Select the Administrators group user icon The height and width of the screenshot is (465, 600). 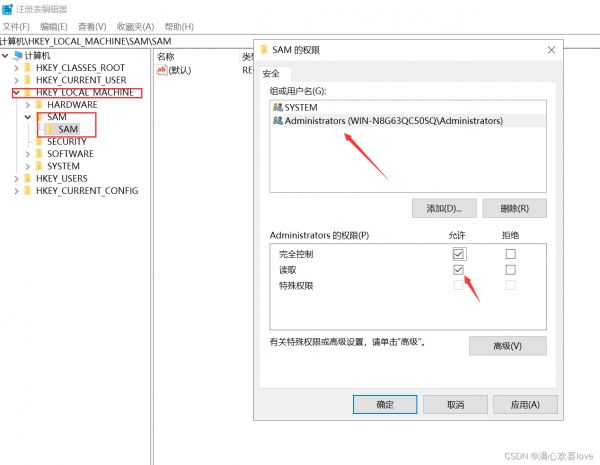tap(277, 120)
